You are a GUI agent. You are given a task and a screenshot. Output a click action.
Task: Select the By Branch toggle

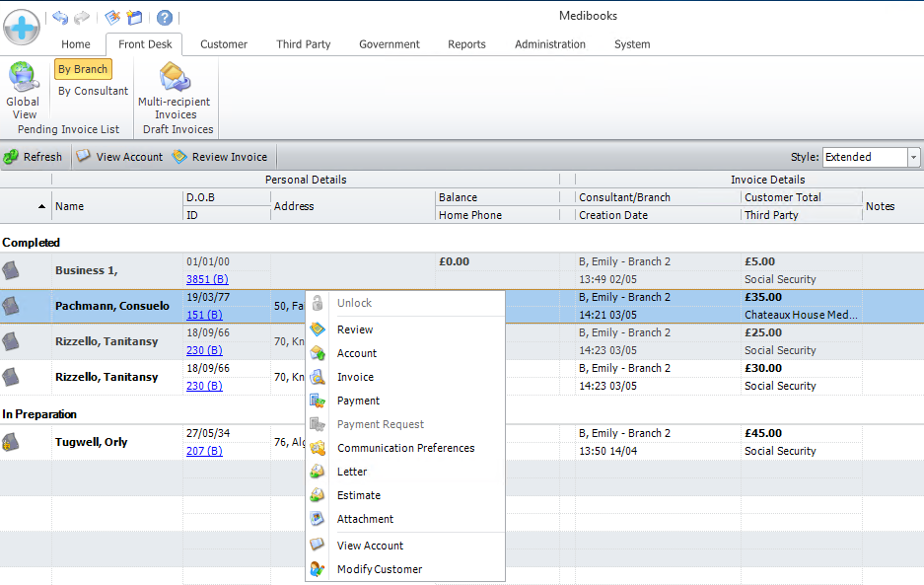point(83,70)
